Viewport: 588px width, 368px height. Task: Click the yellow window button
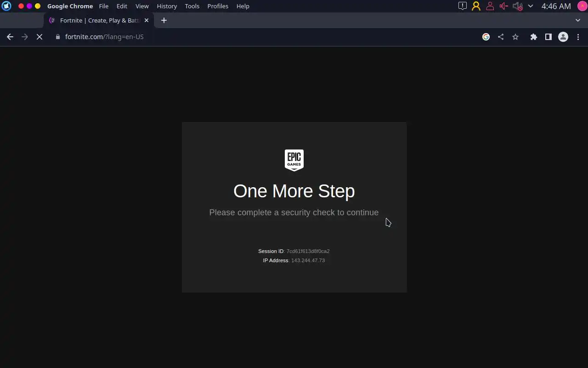pos(38,6)
